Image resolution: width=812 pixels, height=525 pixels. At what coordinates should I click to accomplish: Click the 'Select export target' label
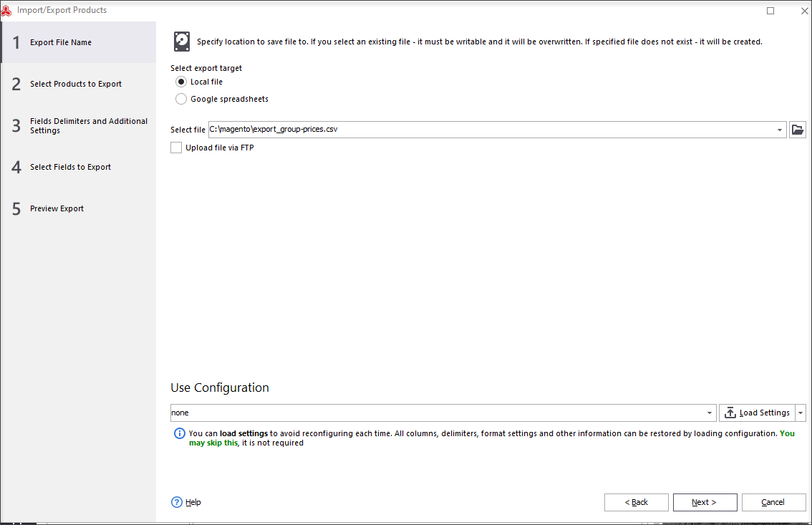click(206, 68)
